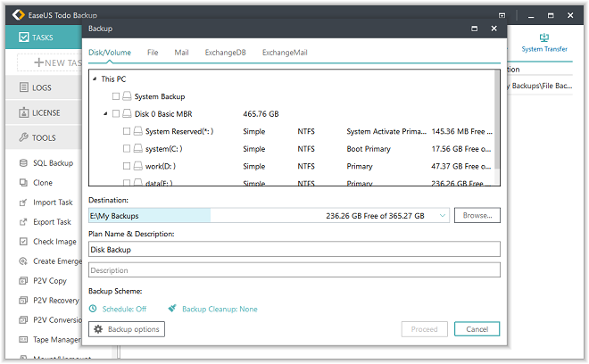The image size is (589, 364).
Task: Check the System Backup checkbox
Action: coord(116,96)
